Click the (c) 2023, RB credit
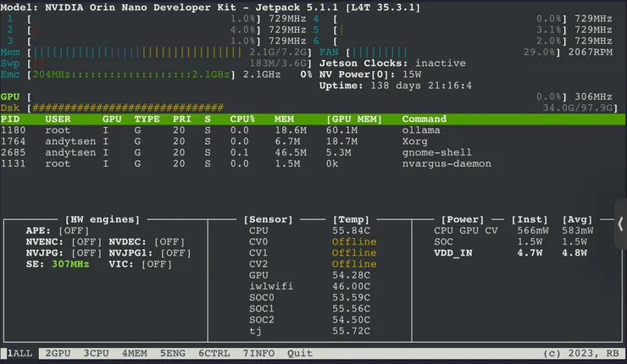 coord(581,353)
